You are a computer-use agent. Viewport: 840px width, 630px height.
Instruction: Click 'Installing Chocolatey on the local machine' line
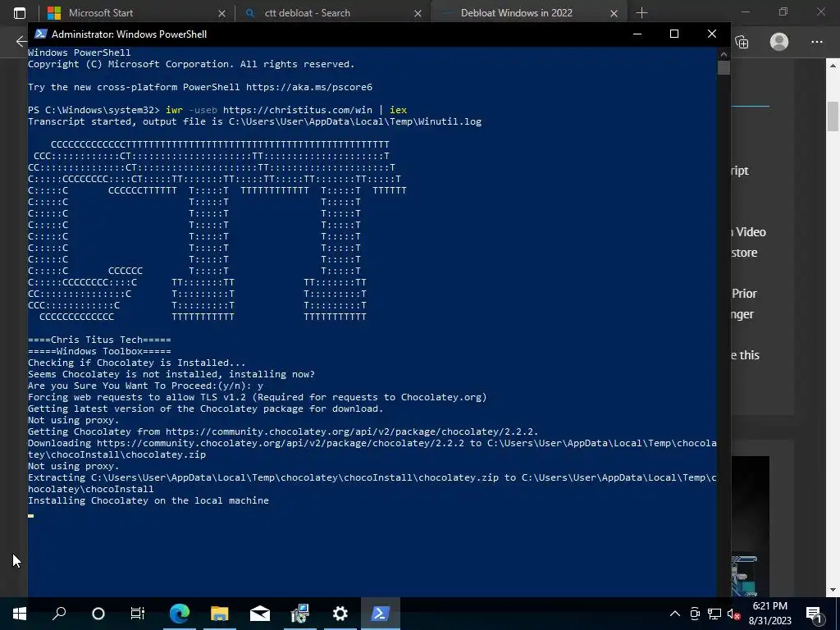pos(148,500)
